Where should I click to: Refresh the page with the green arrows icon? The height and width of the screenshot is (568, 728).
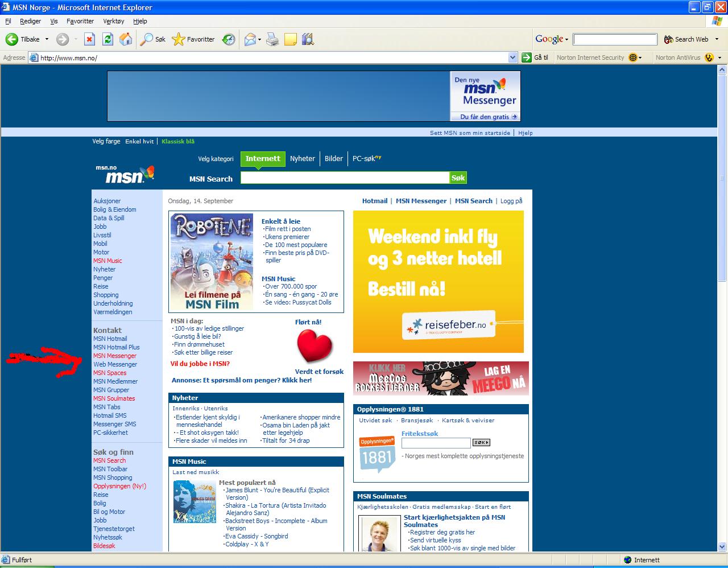point(107,39)
